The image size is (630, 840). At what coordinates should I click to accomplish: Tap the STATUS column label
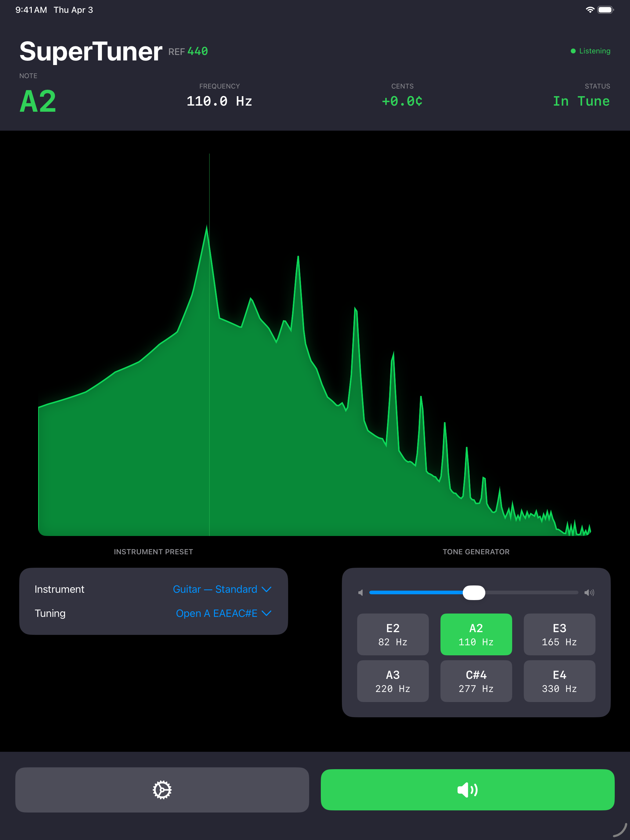pos(597,86)
